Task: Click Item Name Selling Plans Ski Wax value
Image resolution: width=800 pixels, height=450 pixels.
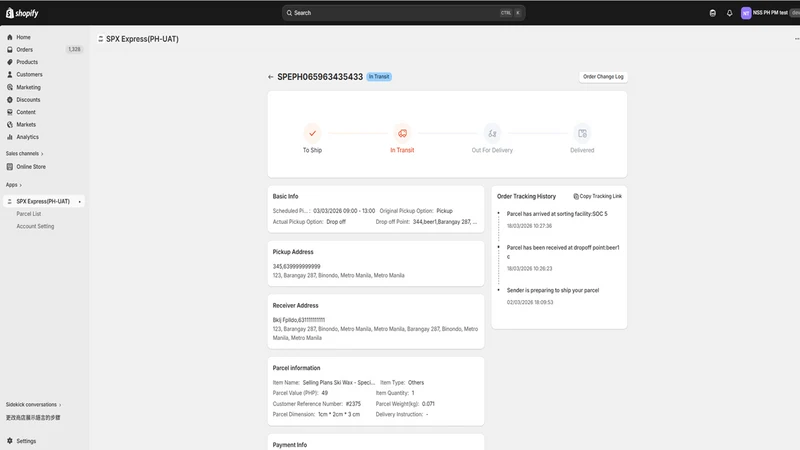Action: (x=339, y=383)
